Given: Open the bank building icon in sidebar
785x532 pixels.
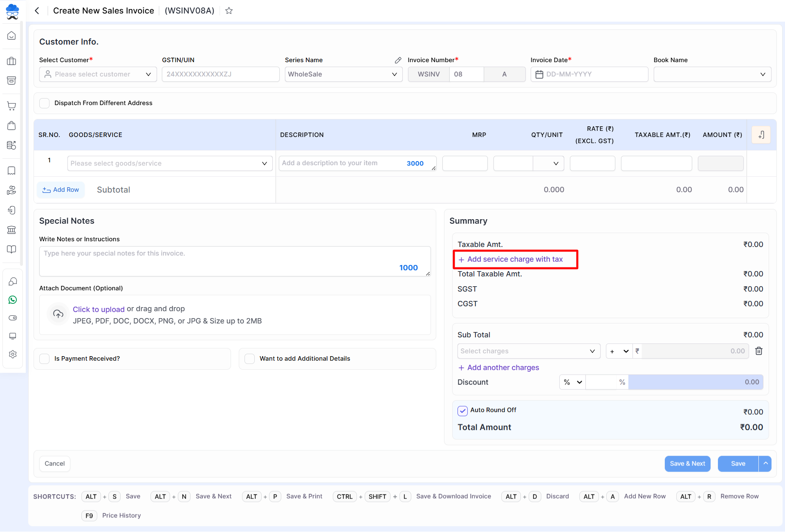Looking at the screenshot, I should tap(12, 230).
